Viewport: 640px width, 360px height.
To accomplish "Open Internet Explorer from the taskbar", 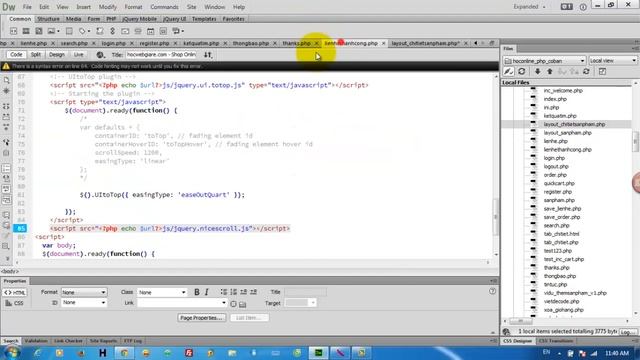I will point(38,353).
